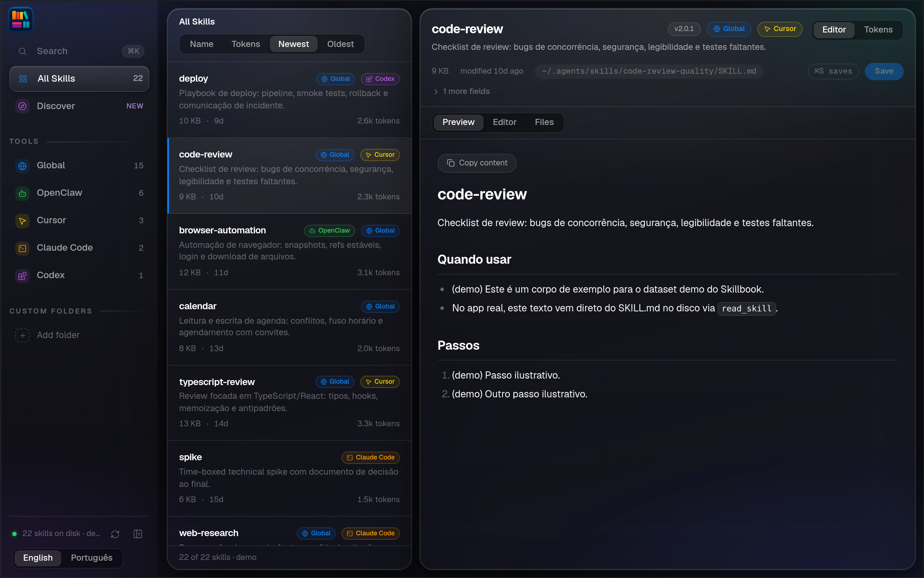Open the Editor tab below the header

(x=504, y=122)
